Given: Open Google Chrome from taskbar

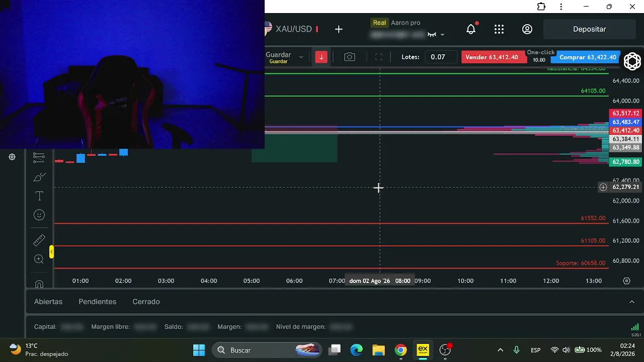Looking at the screenshot, I should point(400,350).
